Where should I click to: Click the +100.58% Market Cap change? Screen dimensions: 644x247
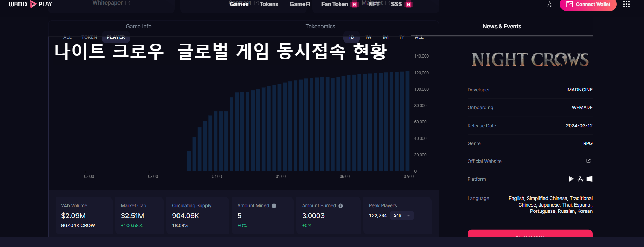pos(132,226)
